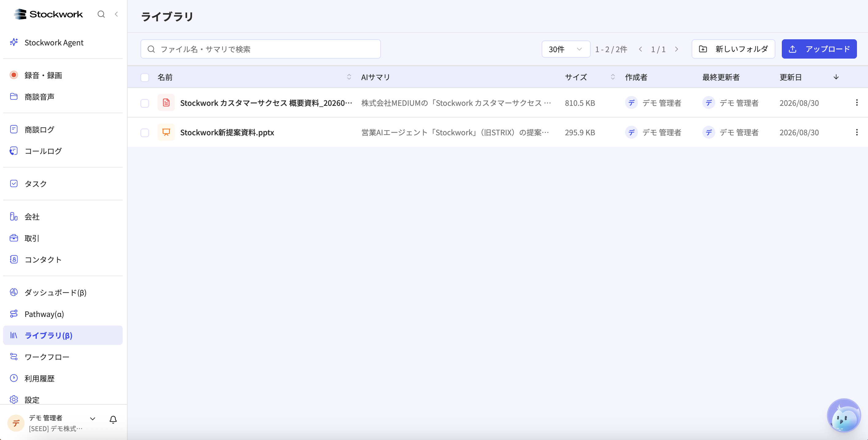Click the アップロード button
The height and width of the screenshot is (440, 868).
[819, 49]
